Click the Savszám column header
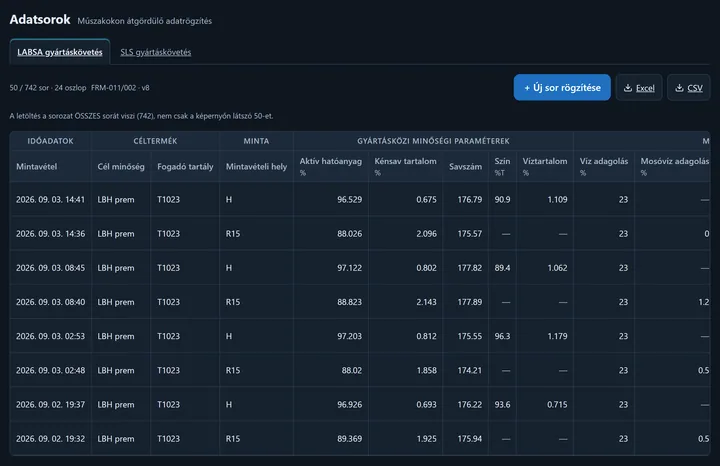 point(466,167)
